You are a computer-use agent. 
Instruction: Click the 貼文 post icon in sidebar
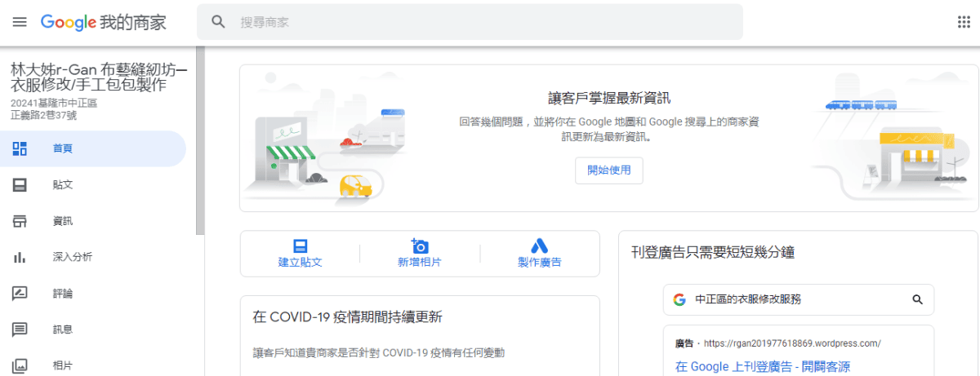20,185
